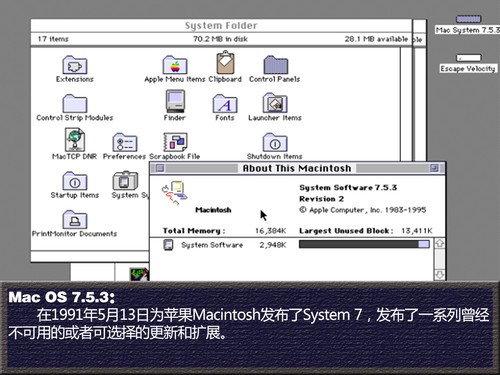The height and width of the screenshot is (375, 500).
Task: Select the System suitcase icon
Action: 125,181
